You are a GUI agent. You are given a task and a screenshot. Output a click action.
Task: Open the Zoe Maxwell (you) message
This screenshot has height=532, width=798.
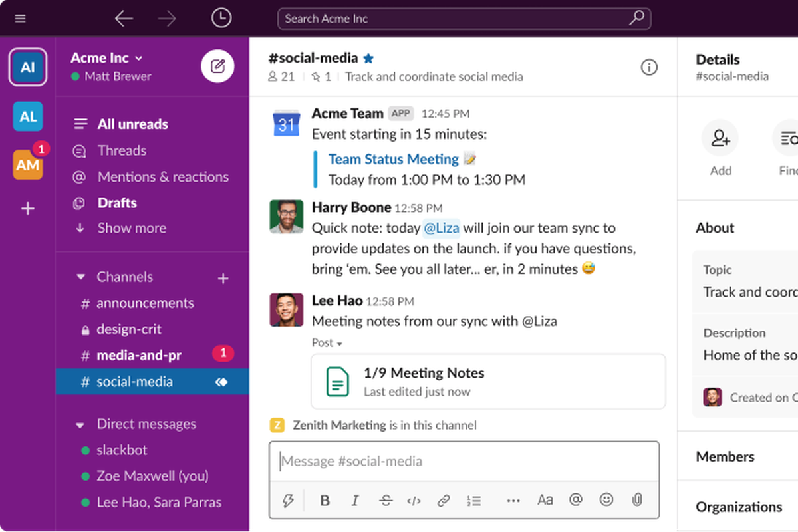coord(152,476)
